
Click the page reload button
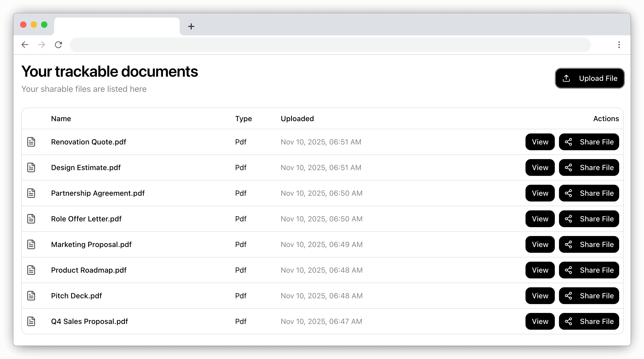tap(58, 44)
